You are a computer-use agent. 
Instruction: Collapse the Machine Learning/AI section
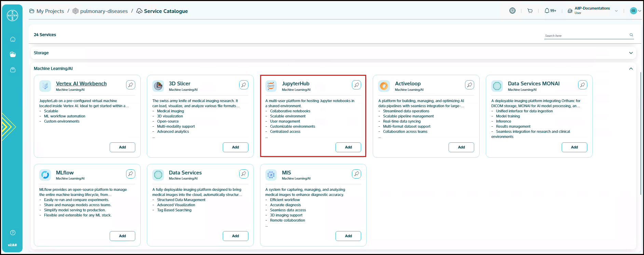[x=631, y=69]
